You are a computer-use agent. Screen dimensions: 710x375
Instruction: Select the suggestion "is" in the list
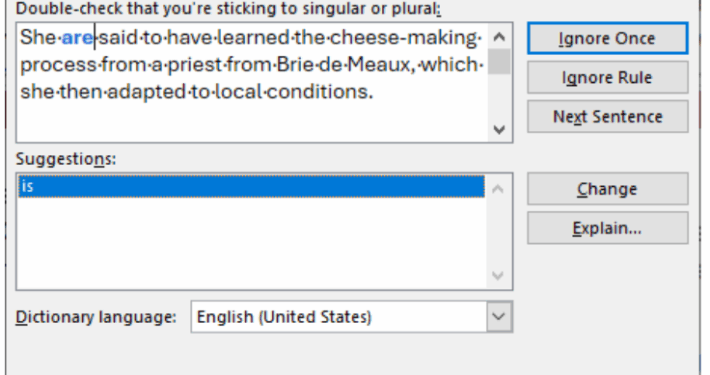251,187
